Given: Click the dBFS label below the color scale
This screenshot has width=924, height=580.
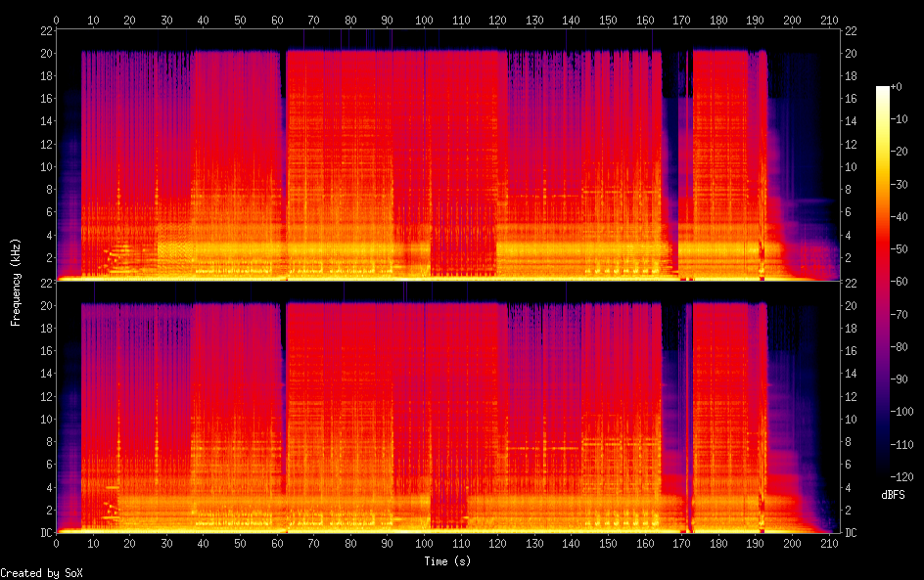Looking at the screenshot, I should [892, 495].
